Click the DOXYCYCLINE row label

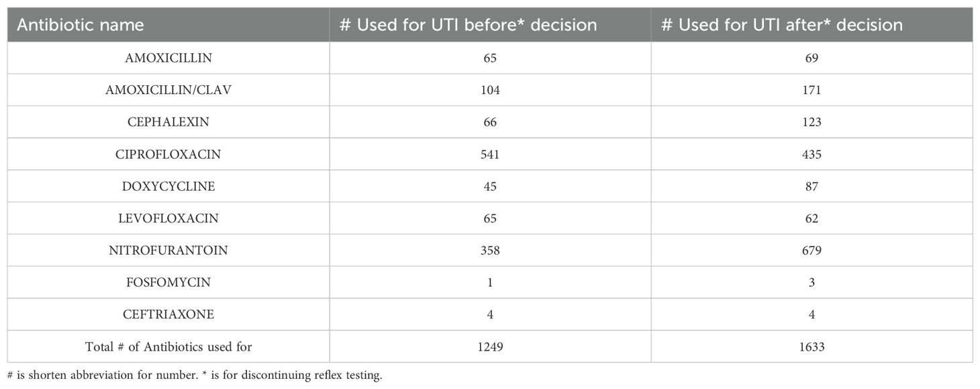point(168,186)
